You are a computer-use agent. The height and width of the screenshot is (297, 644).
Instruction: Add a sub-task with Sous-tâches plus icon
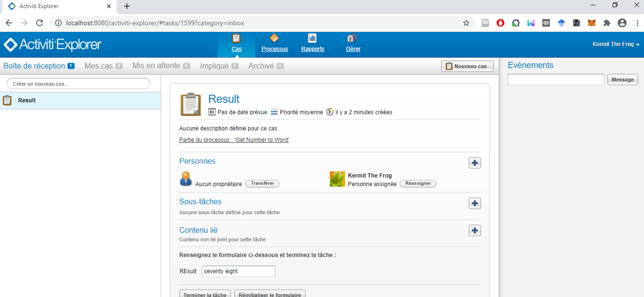click(x=474, y=203)
